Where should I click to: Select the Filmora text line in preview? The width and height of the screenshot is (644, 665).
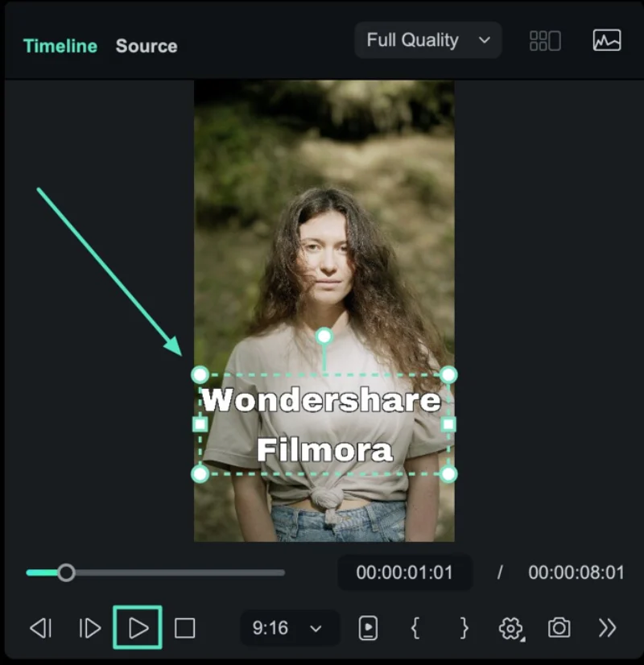(x=324, y=449)
